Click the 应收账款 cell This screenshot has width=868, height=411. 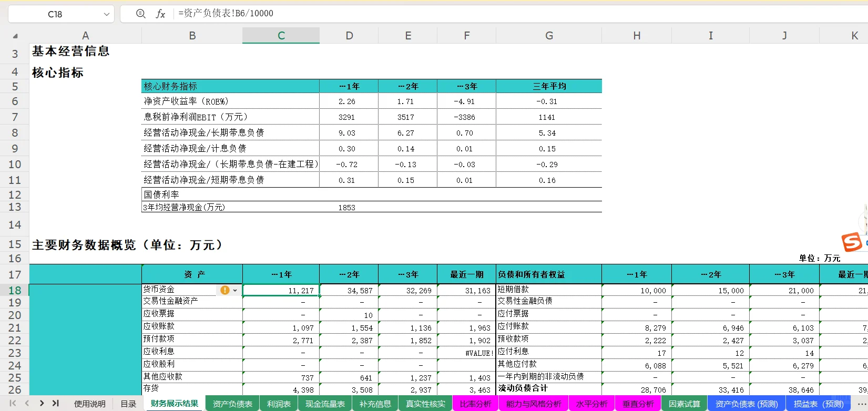click(x=192, y=327)
